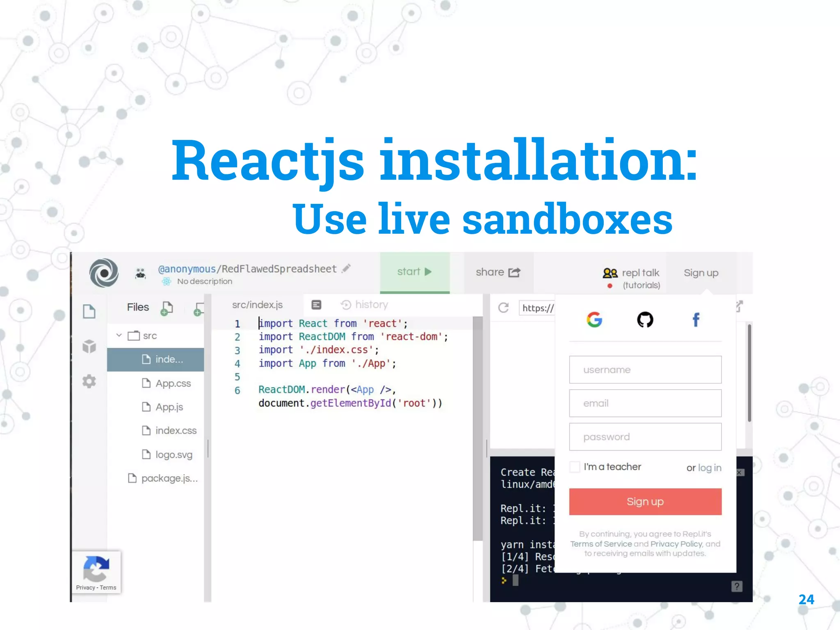Click line 2 import ReactDOM code

(x=353, y=337)
